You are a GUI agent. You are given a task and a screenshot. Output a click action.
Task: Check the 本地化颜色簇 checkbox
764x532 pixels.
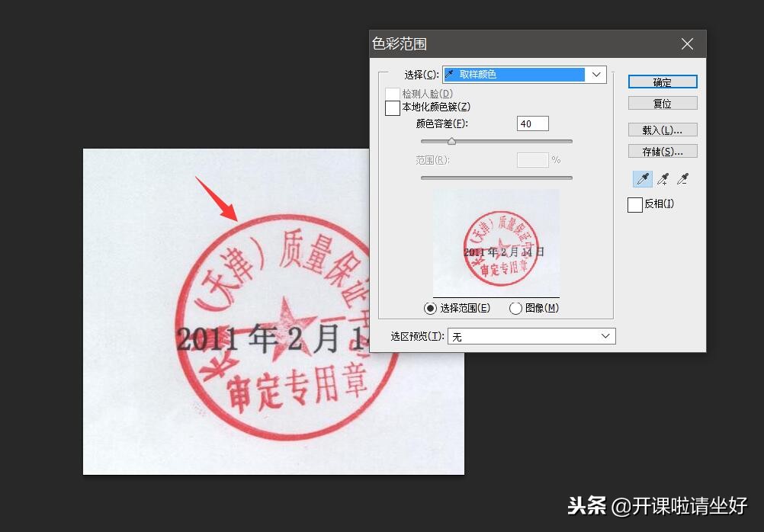[x=393, y=107]
